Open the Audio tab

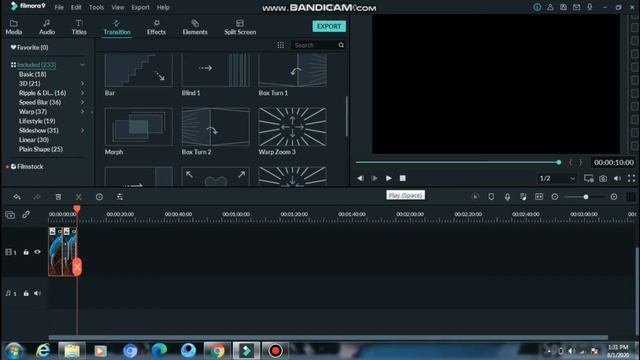[x=47, y=27]
